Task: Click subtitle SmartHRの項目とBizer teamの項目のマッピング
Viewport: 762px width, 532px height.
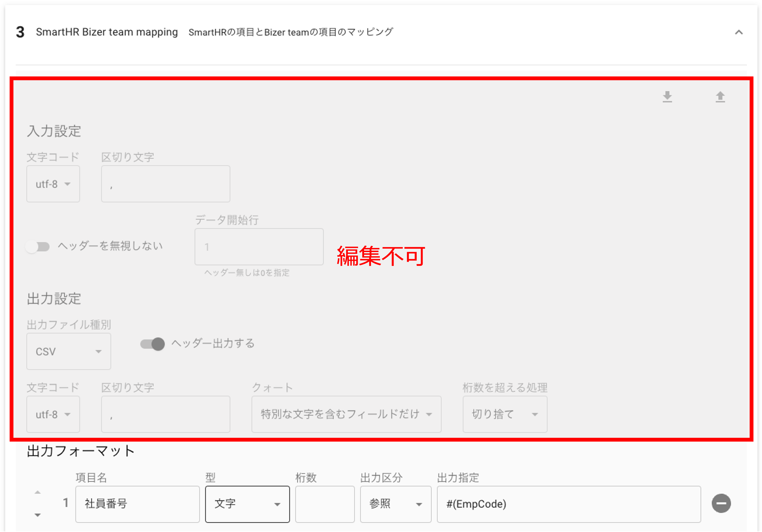Action: (x=291, y=32)
